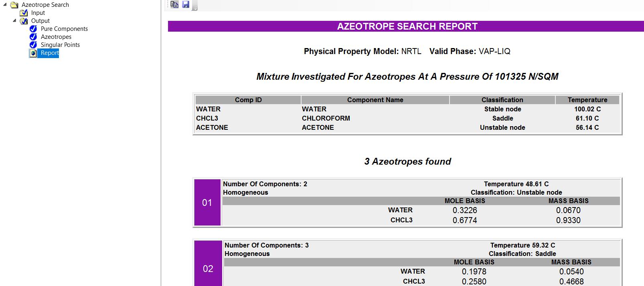Open the toolbar options dropdown arrow

pyautogui.click(x=194, y=8)
